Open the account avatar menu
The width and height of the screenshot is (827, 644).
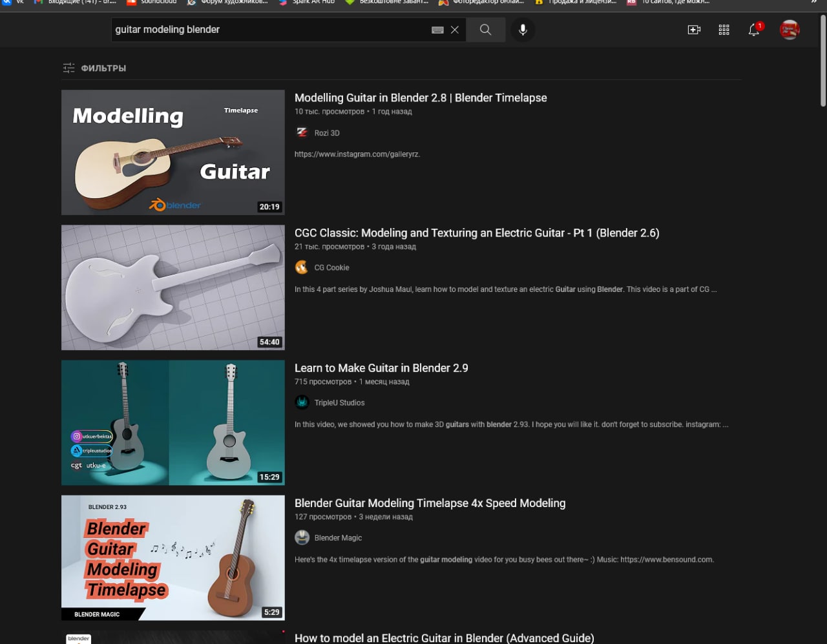click(790, 30)
